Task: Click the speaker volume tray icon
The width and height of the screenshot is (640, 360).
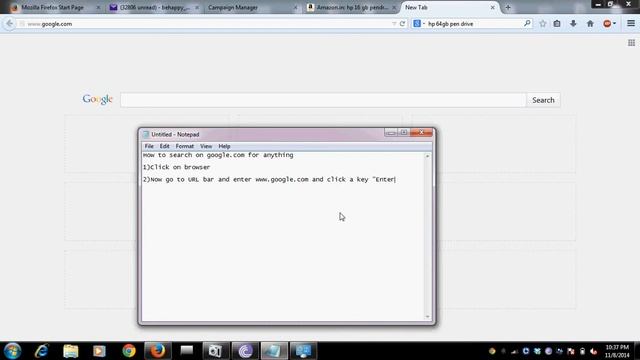Action: (x=593, y=351)
